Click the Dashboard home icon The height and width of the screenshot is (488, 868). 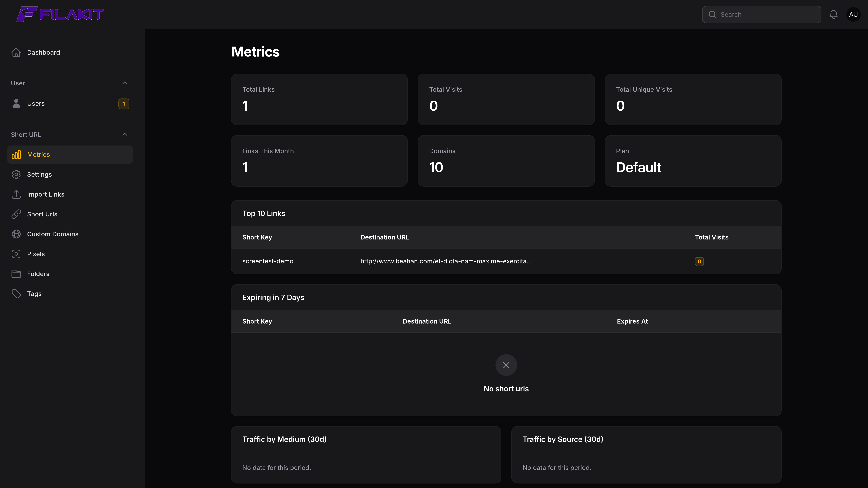pos(16,53)
